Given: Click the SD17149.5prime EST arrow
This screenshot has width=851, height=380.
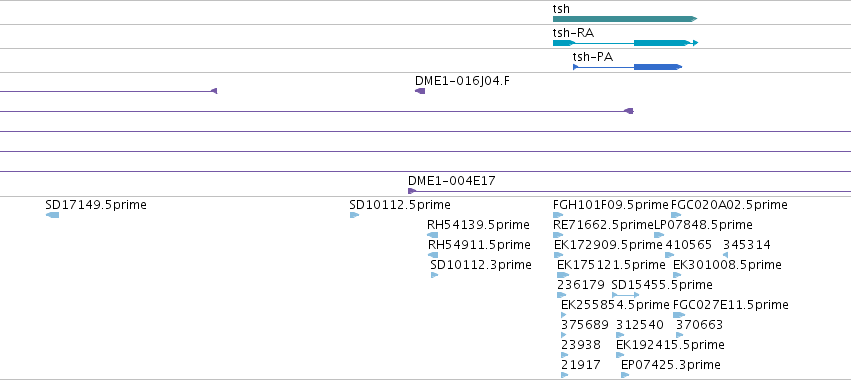Looking at the screenshot, I should click(53, 215).
